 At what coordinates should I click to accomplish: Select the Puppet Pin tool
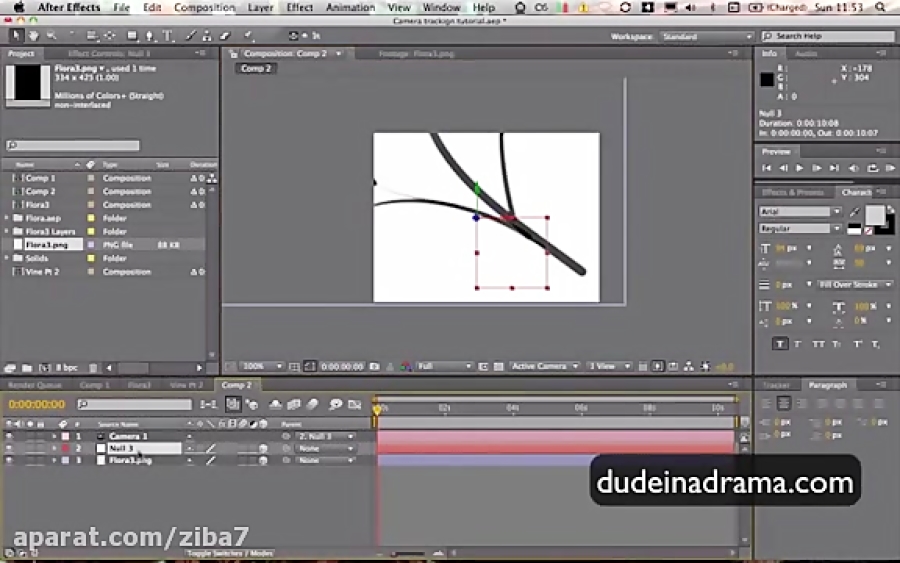point(249,36)
